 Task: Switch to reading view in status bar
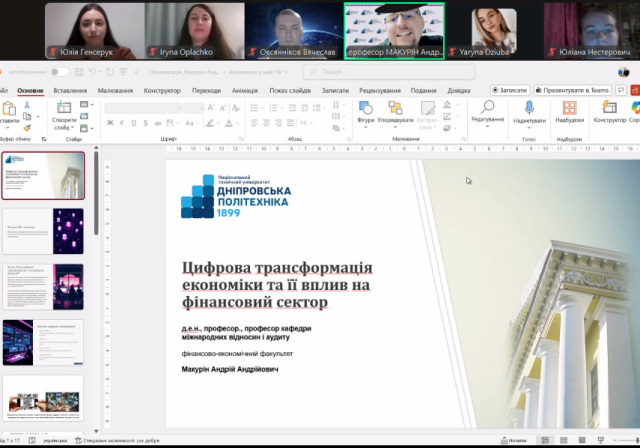(x=582, y=440)
